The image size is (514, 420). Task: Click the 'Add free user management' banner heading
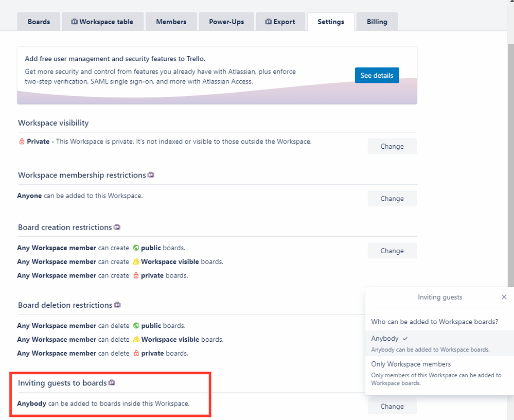(115, 59)
